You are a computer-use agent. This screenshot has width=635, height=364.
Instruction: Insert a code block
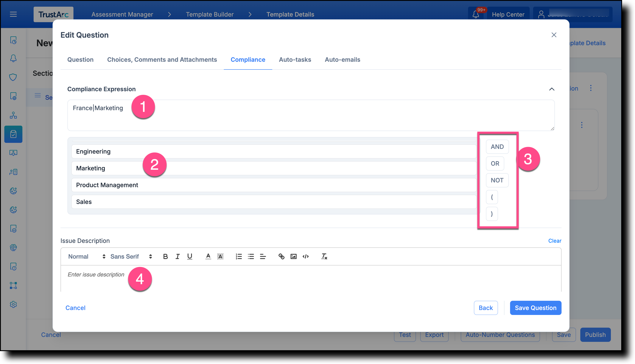click(x=306, y=256)
